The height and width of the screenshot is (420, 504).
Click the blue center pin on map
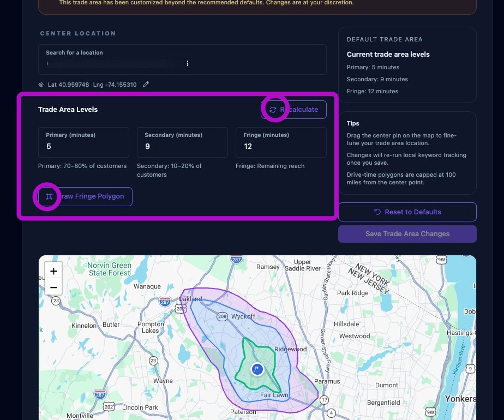click(x=257, y=369)
